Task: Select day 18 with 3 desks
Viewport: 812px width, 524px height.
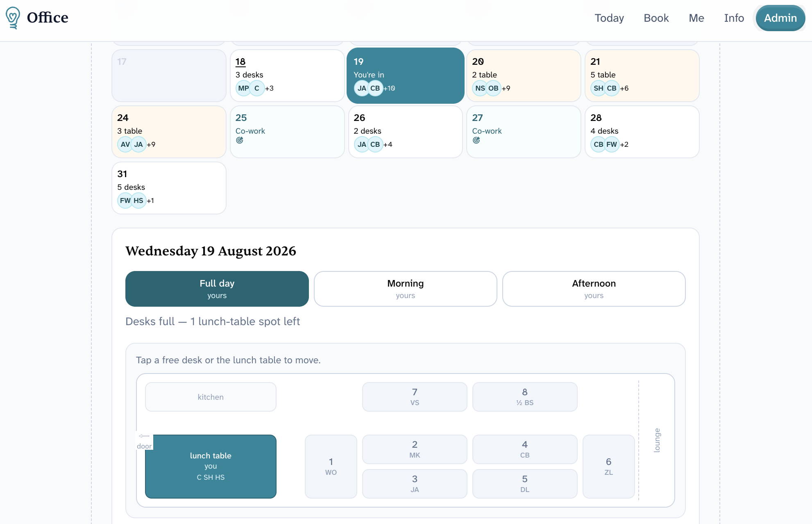Action: 287,76
